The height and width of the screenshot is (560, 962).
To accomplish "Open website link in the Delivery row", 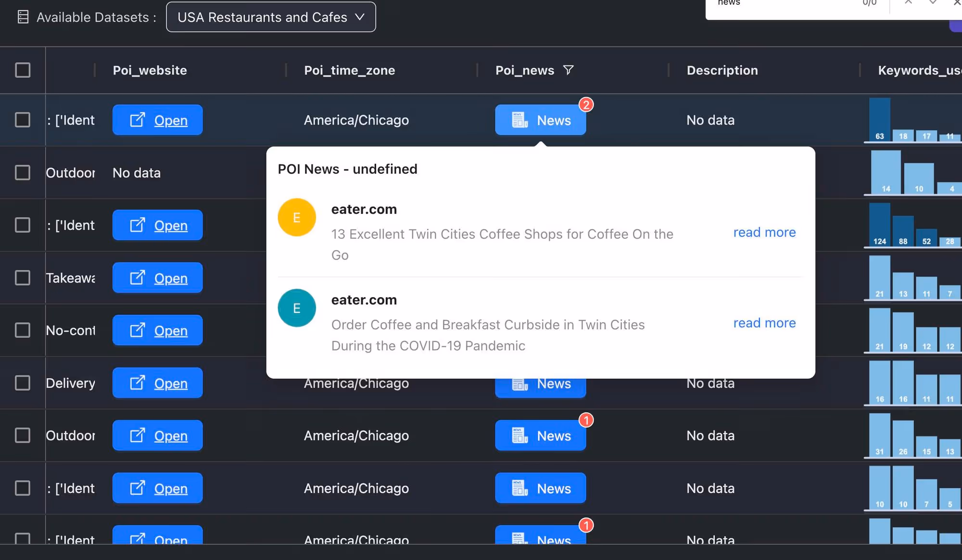I will pos(157,383).
